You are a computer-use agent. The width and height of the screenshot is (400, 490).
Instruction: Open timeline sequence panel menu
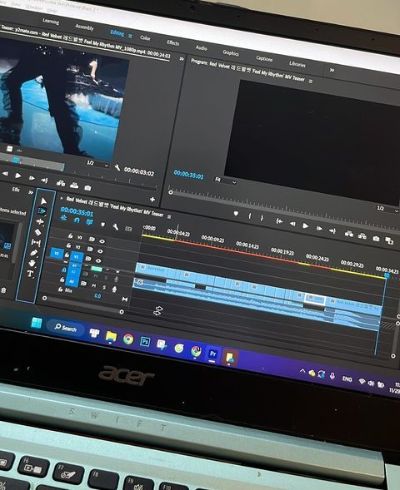click(x=169, y=217)
